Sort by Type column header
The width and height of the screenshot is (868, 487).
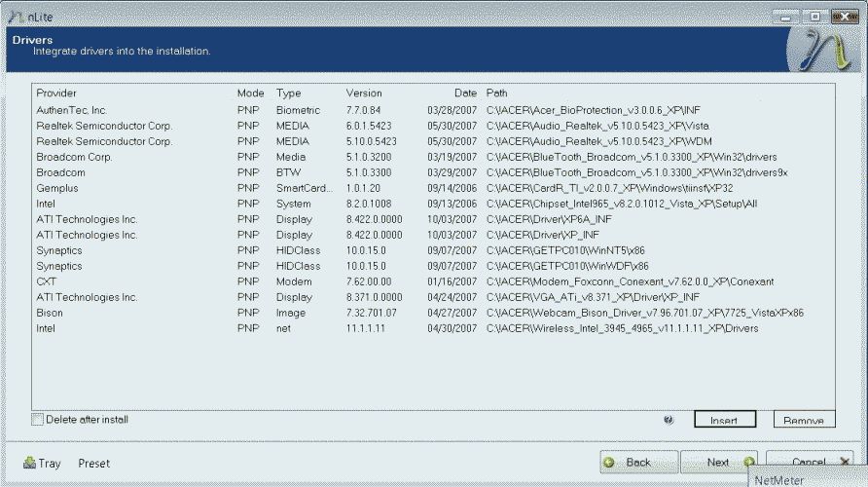288,94
